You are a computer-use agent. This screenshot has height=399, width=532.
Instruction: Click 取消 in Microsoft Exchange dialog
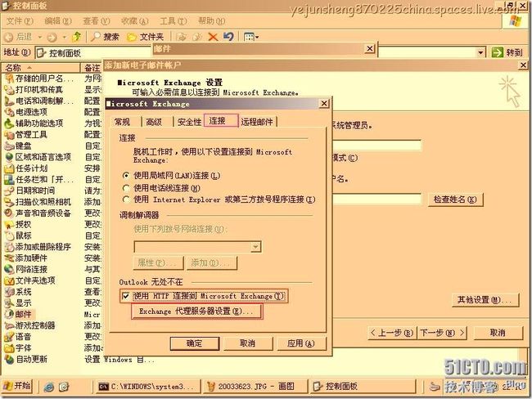[x=248, y=343]
